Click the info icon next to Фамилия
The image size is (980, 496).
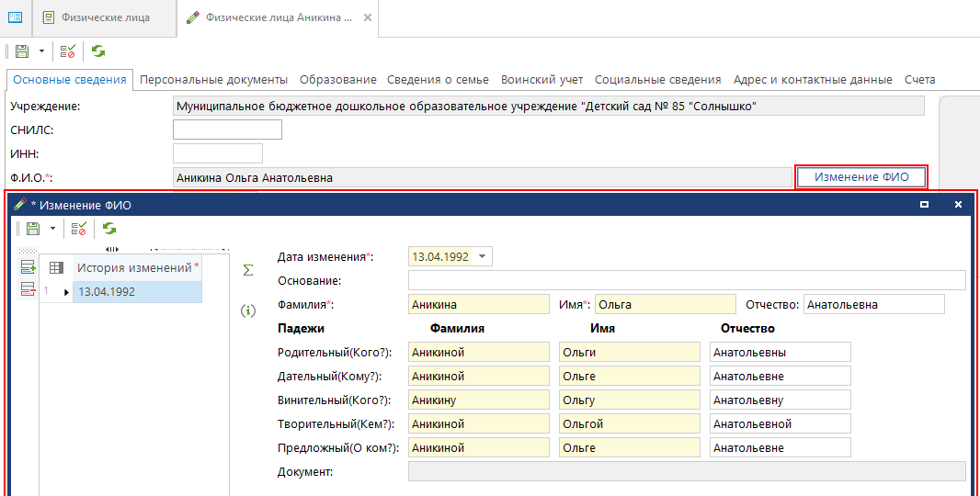point(246,310)
